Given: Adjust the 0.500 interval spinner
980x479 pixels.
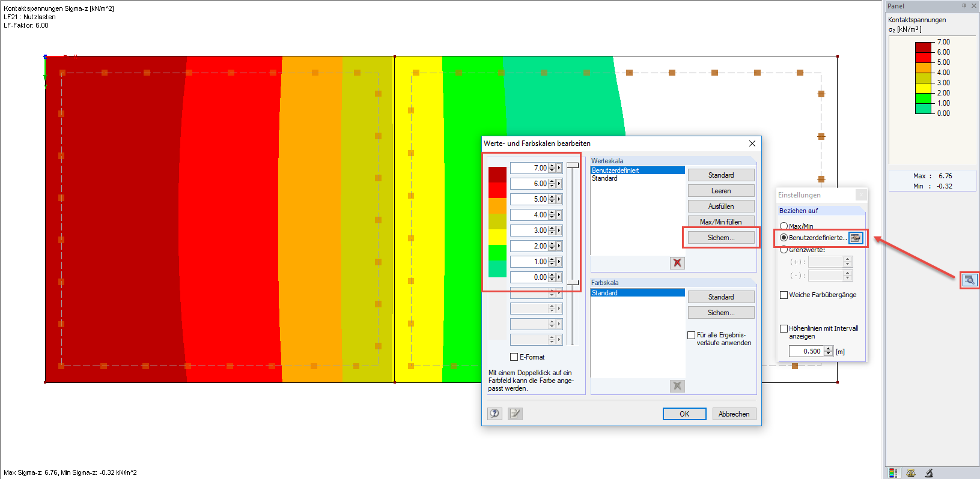Looking at the screenshot, I should point(829,351).
